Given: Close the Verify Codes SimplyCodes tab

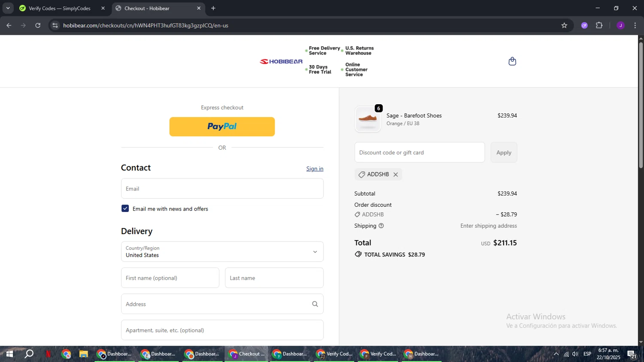Looking at the screenshot, I should coord(103,8).
